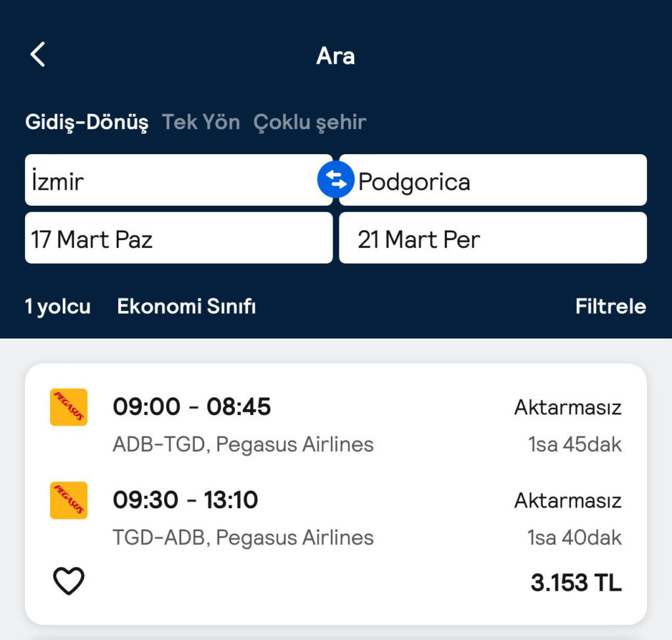The width and height of the screenshot is (672, 640).
Task: Edit the İzmir origin field
Action: coord(171,180)
